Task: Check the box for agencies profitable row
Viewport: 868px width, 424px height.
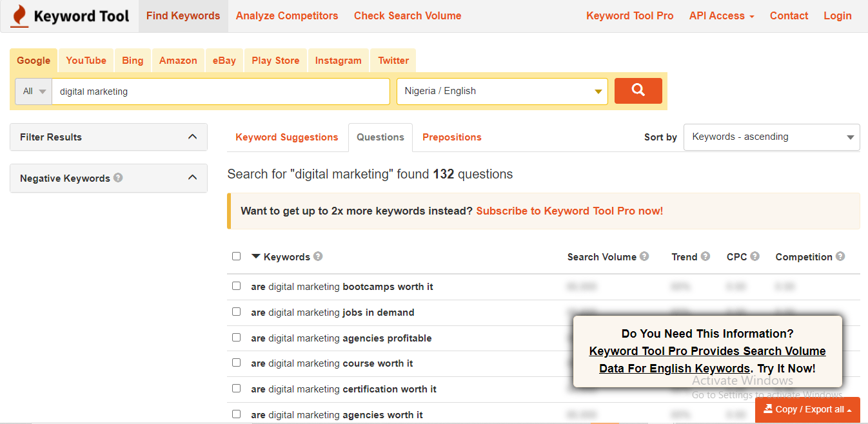Action: (x=236, y=337)
